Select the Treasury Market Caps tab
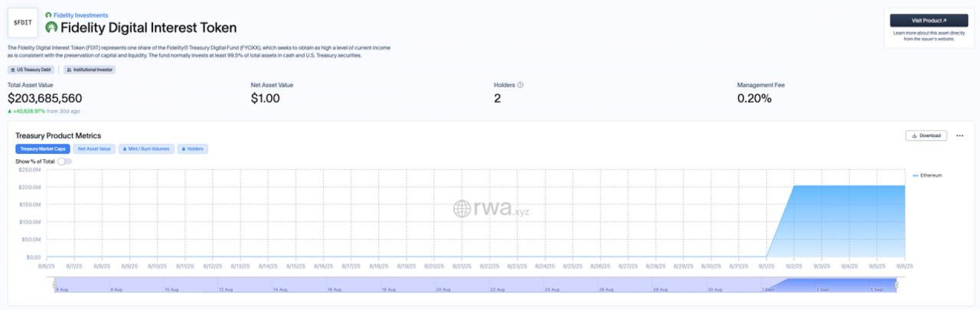 [43, 149]
